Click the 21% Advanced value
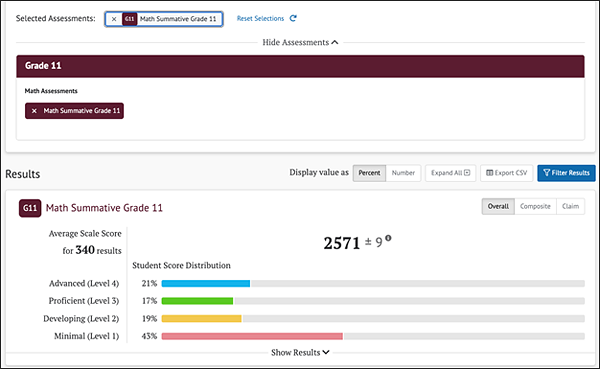The image size is (600, 369). coord(149,284)
